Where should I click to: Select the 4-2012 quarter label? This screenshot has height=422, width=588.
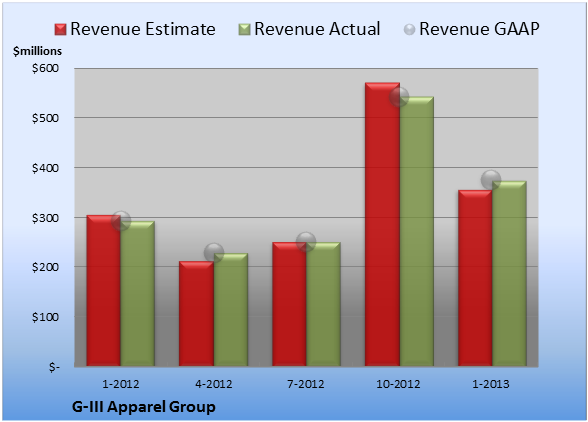(x=214, y=384)
